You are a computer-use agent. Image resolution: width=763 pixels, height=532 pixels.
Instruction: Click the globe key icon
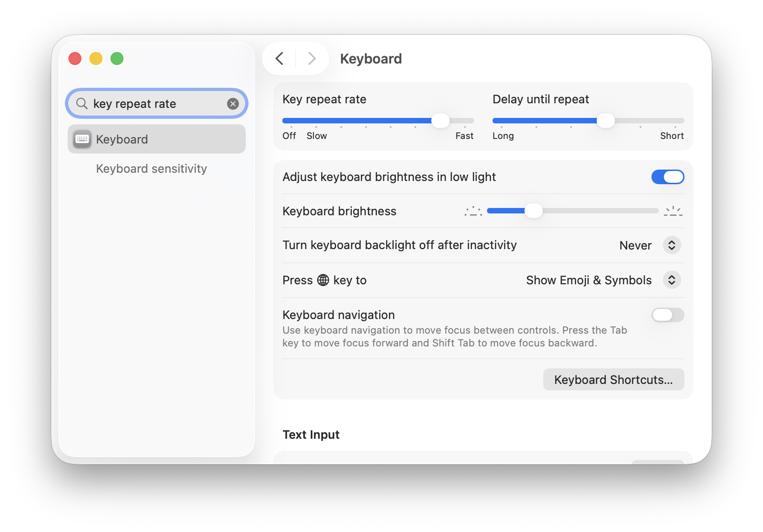323,280
